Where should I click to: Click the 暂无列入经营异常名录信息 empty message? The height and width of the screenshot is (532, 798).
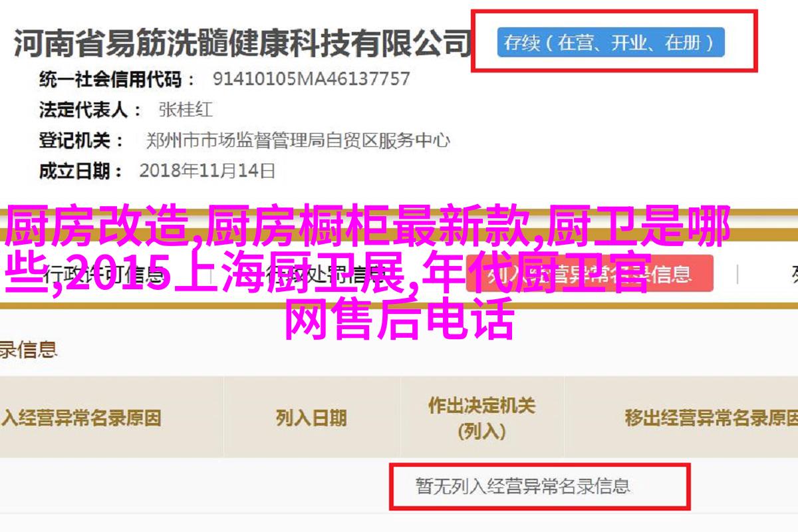coord(522,486)
